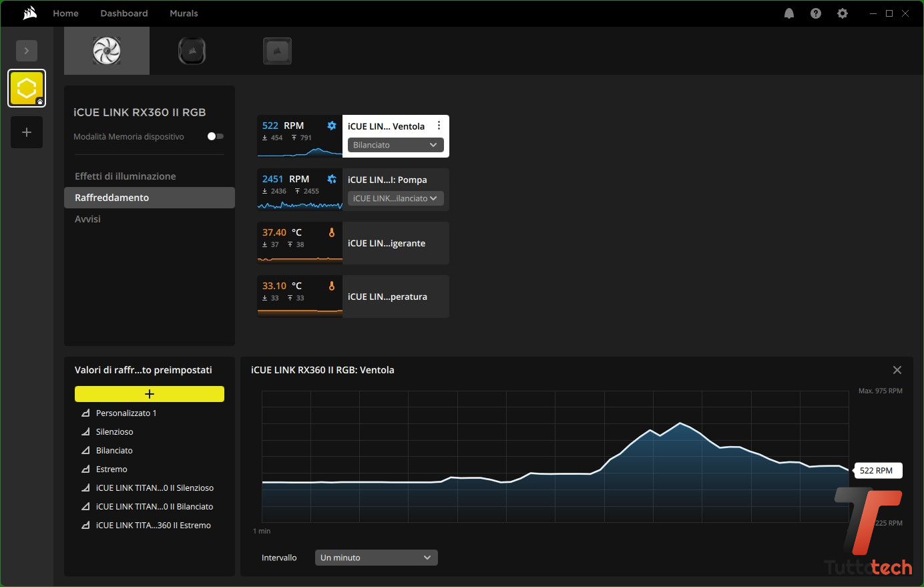Open the Murals menu
The height and width of the screenshot is (587, 924).
pos(184,13)
